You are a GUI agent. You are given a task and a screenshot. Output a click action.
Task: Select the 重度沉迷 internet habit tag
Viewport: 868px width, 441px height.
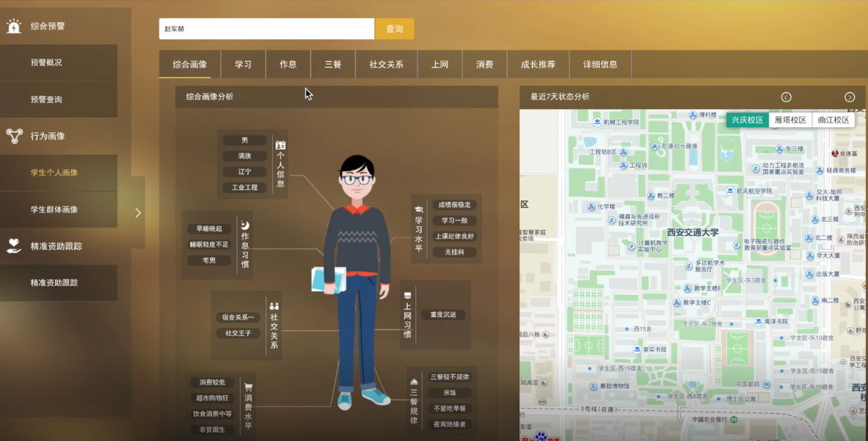(443, 315)
